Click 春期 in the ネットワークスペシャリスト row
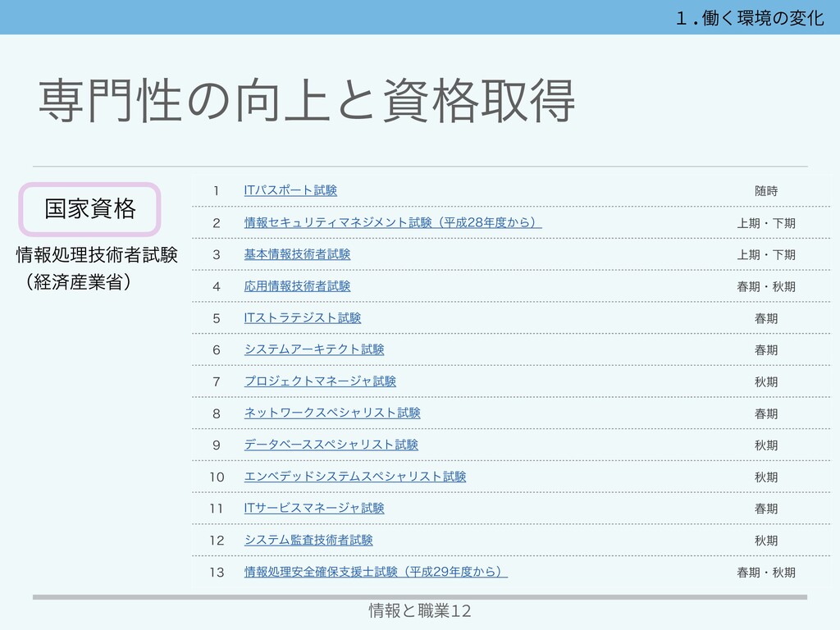 766,413
